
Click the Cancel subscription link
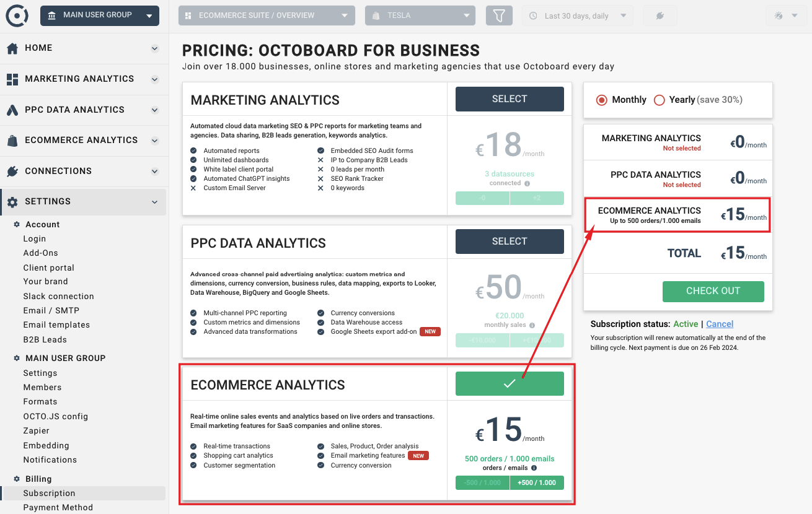pos(720,324)
